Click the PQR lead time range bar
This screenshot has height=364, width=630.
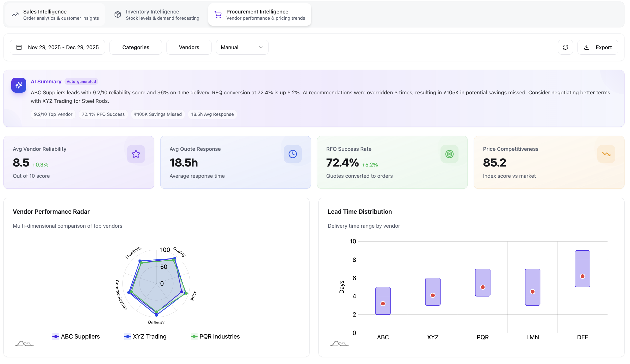coord(483,283)
